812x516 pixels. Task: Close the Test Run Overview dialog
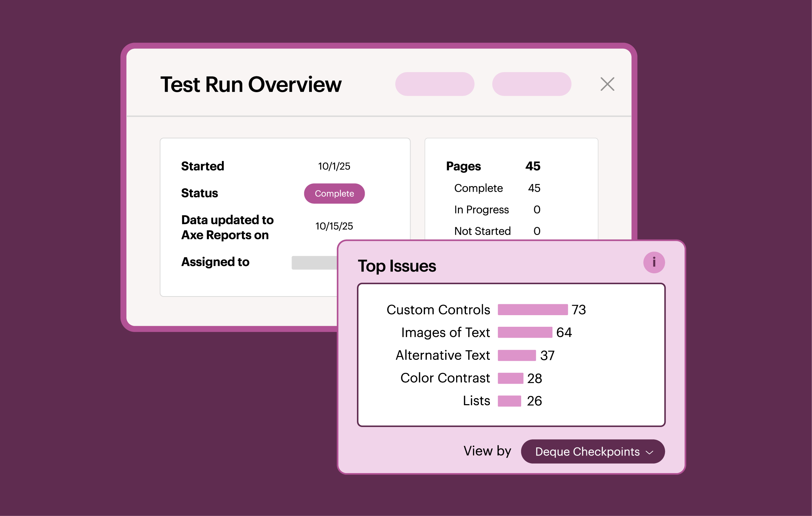click(607, 84)
